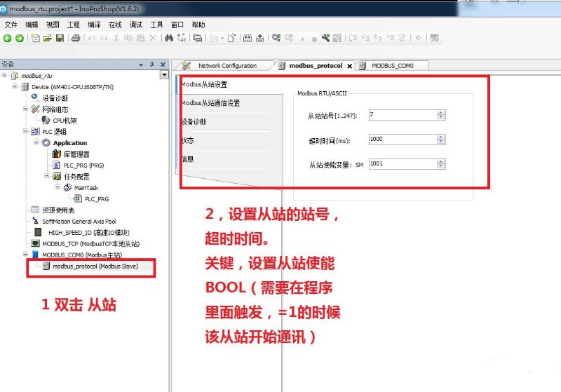
Task: Close the modbus_protocol tab
Action: coord(349,66)
